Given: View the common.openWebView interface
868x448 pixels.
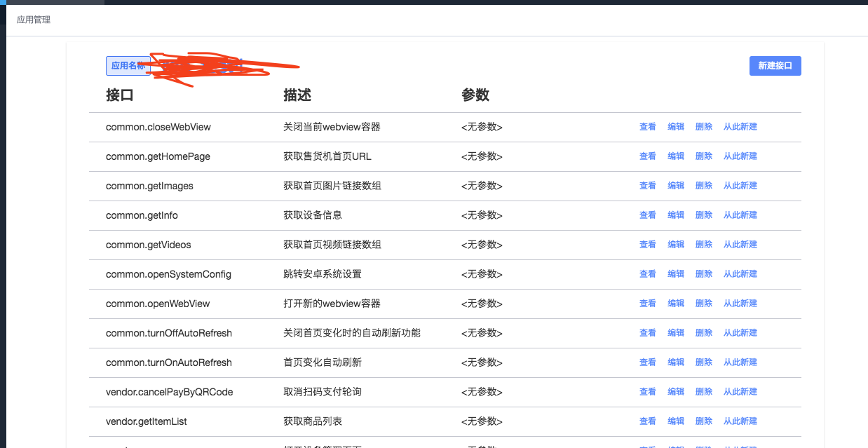Looking at the screenshot, I should pos(648,304).
